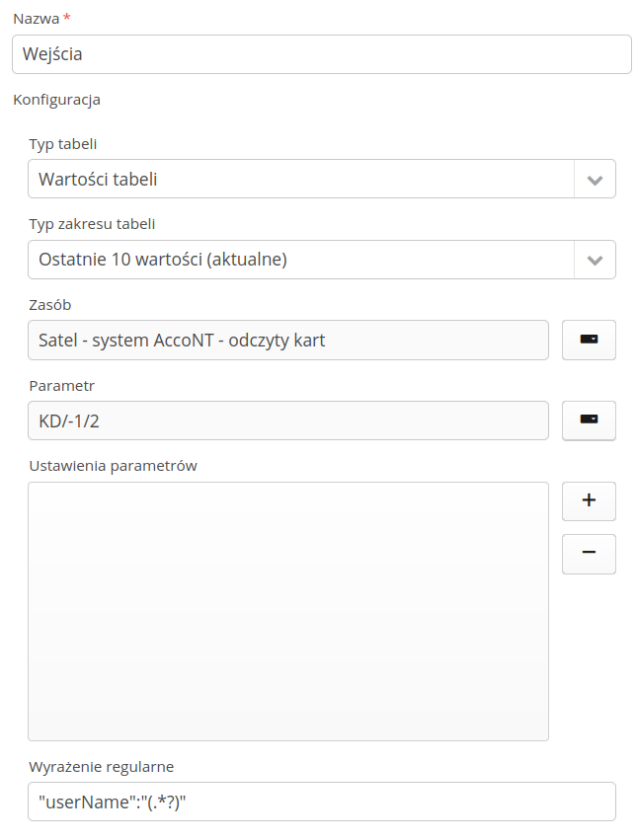Screen dimensions: 637x840
Task: Click the 'Zasób' label text
Action: [x=49, y=305]
